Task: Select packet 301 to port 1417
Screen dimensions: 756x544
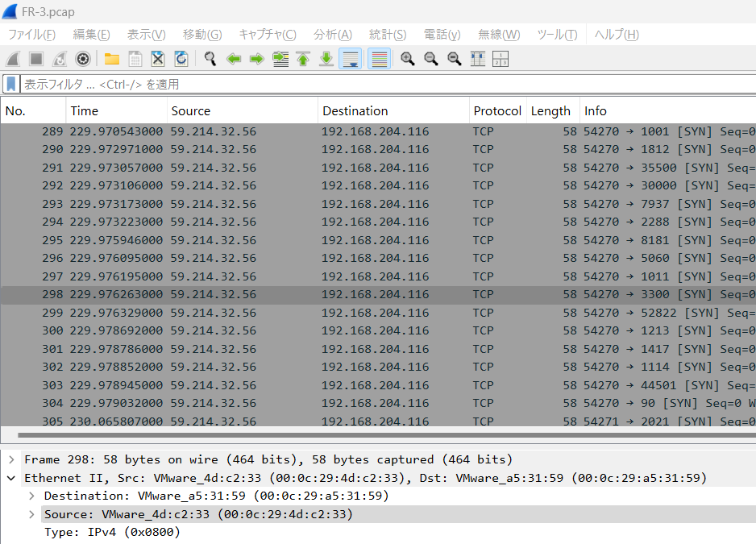Action: pyautogui.click(x=379, y=349)
